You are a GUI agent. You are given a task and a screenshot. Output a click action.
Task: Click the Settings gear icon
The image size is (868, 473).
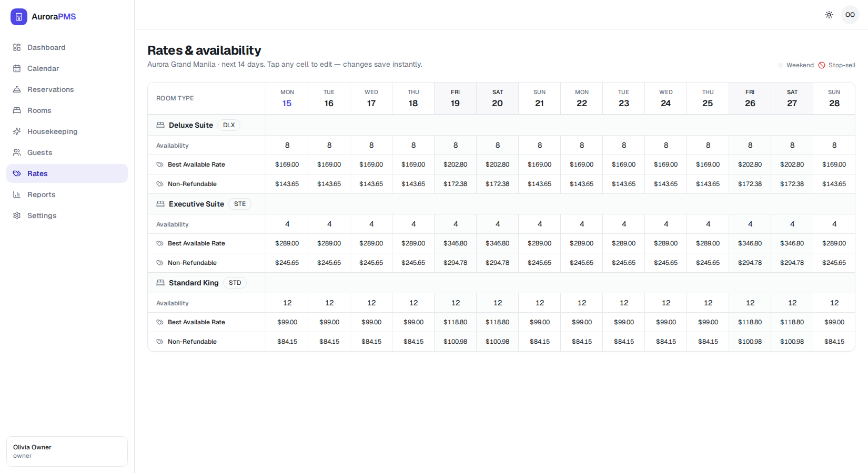[x=17, y=215]
